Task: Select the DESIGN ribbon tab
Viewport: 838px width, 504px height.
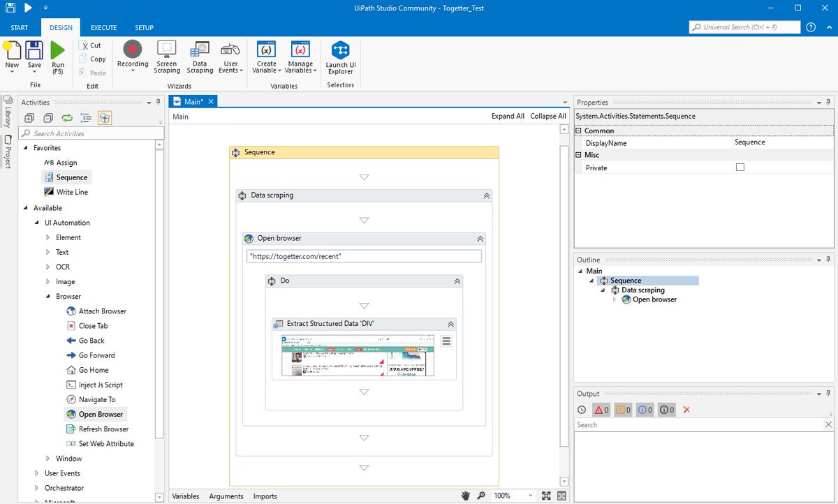Action: [61, 28]
